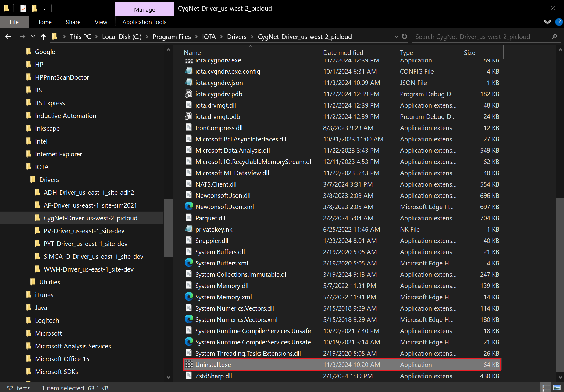This screenshot has height=392, width=564.
Task: Open the Help question mark icon
Action: point(559,22)
